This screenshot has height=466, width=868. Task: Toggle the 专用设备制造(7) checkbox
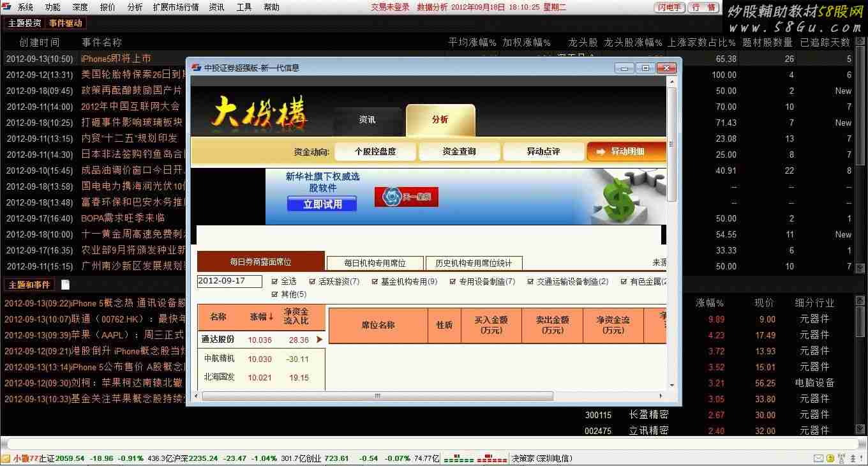tap(453, 282)
